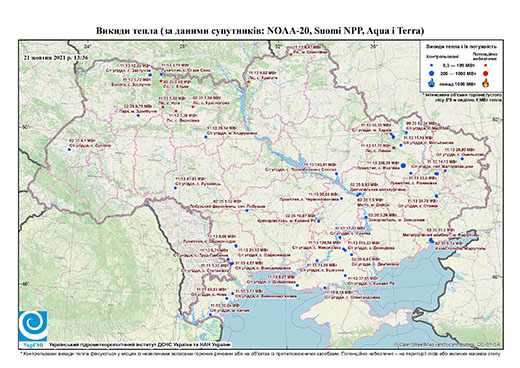This screenshot has width=520, height=368.
Task: Click the red flame icon in the legend
Action: click(x=485, y=83)
